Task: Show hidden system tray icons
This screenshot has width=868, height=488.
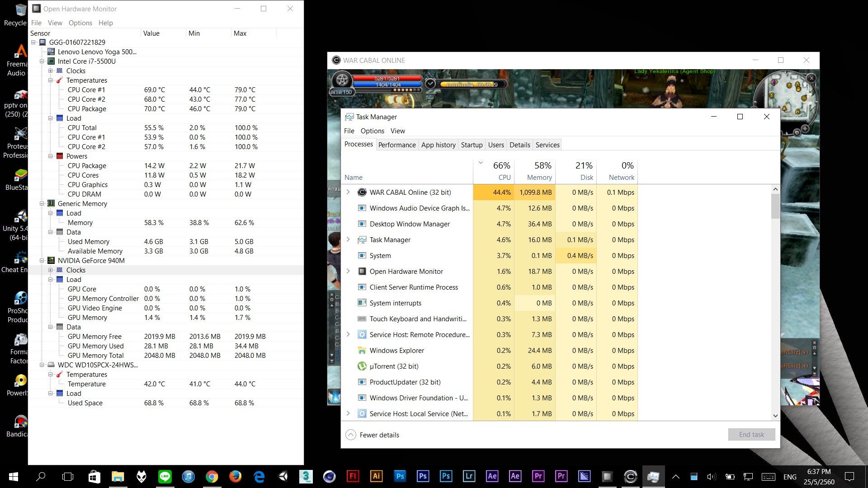Action: coord(676,477)
